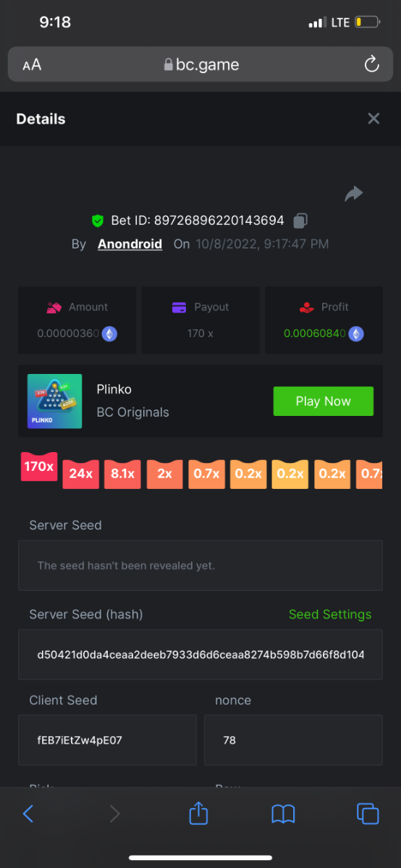Open the Anondroid user profile
Viewport: 401px width, 868px height.
[130, 244]
